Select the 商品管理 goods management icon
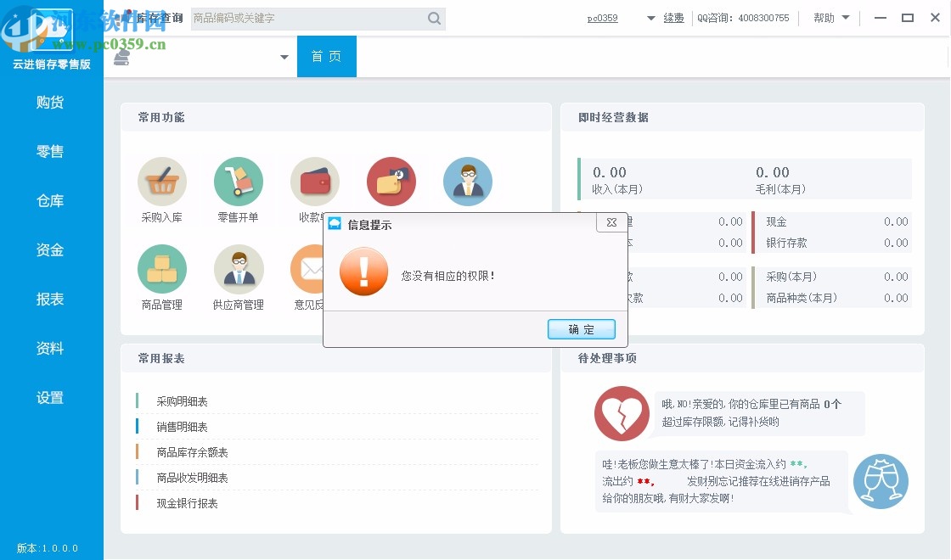Image resolution: width=951 pixels, height=560 pixels. click(x=162, y=268)
